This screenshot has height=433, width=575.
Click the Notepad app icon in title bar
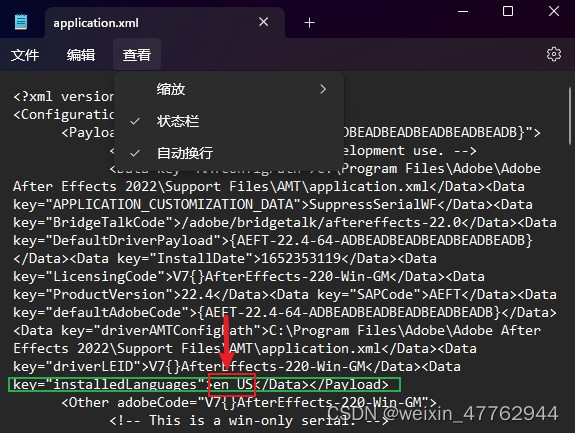[x=21, y=22]
